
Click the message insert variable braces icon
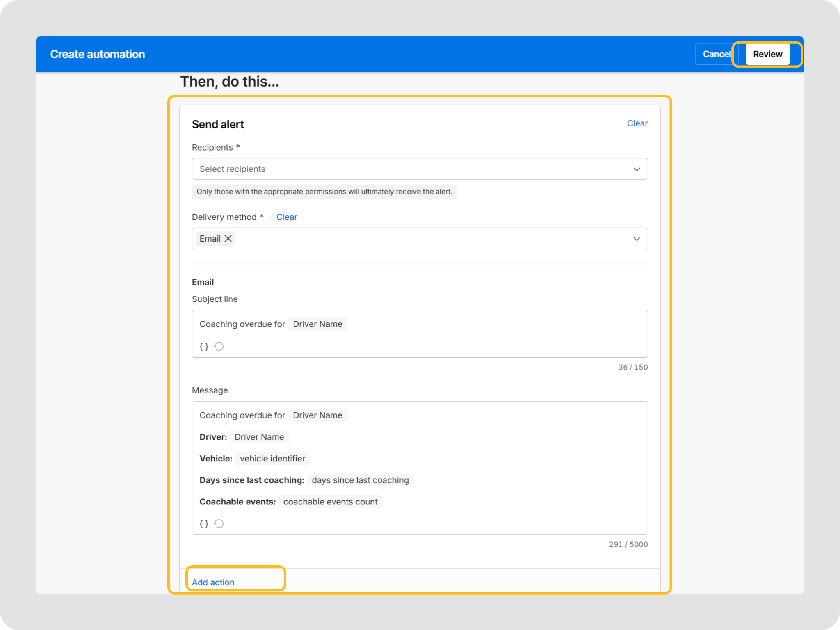(x=204, y=524)
